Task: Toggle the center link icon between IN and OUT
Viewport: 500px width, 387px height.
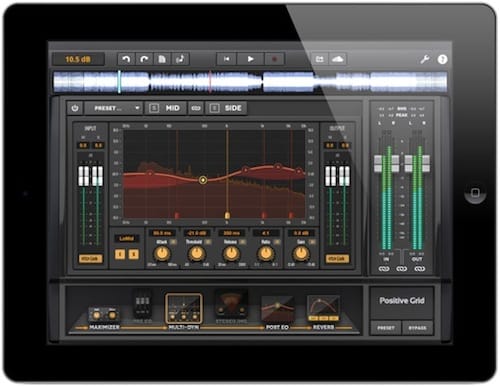Action: (x=402, y=269)
